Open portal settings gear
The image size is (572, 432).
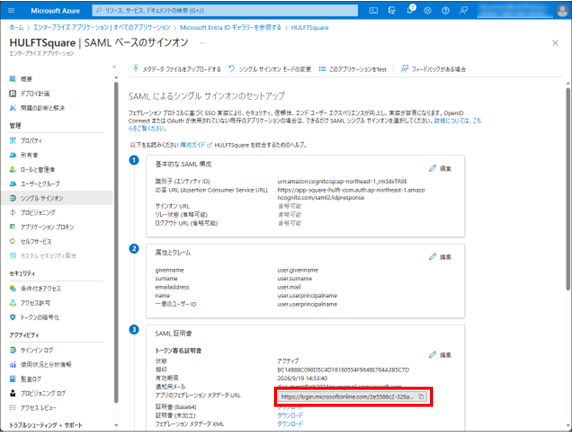pyautogui.click(x=428, y=11)
